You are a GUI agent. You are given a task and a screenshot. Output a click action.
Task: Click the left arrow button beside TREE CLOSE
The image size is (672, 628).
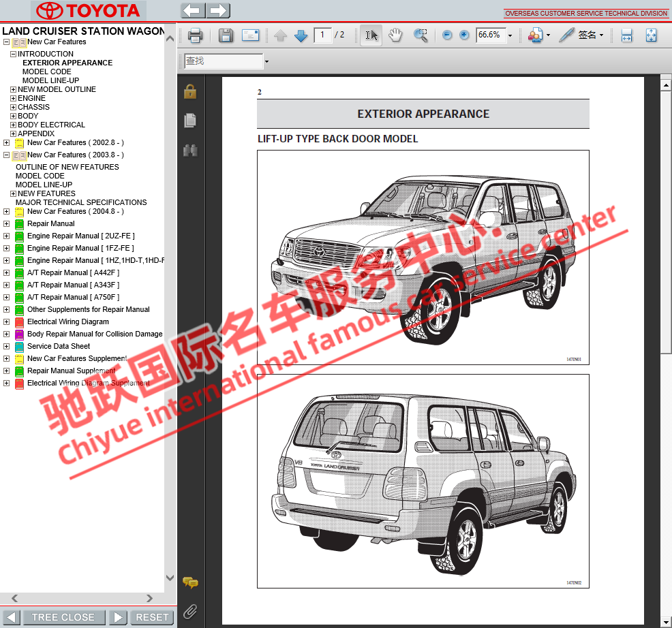pyautogui.click(x=11, y=617)
